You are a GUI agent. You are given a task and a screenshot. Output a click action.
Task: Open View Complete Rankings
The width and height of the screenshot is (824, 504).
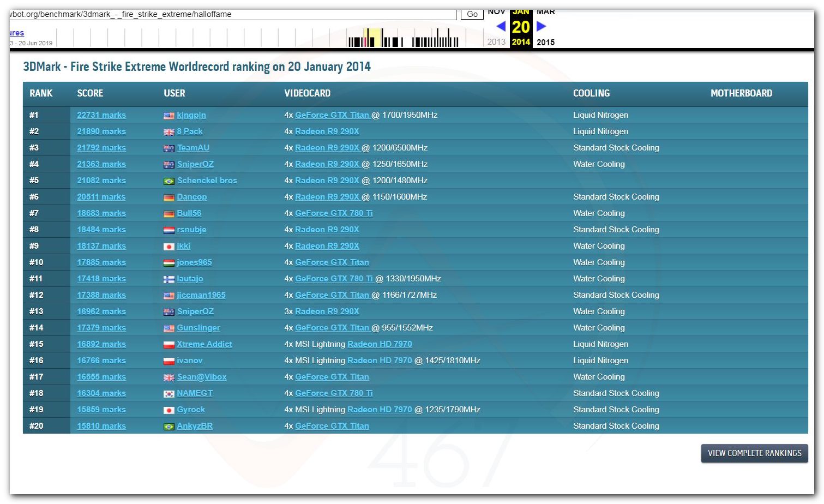(755, 453)
